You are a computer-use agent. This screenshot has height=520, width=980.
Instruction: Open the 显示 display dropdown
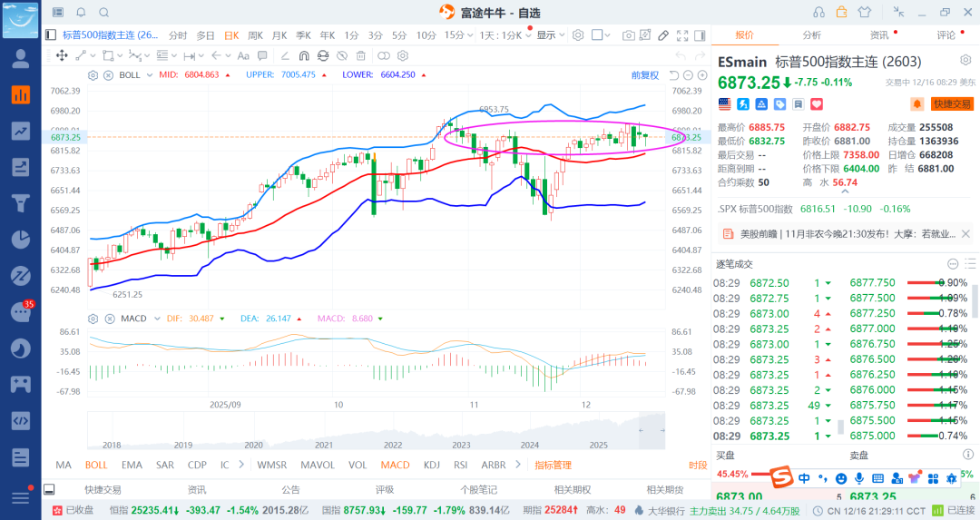(551, 35)
